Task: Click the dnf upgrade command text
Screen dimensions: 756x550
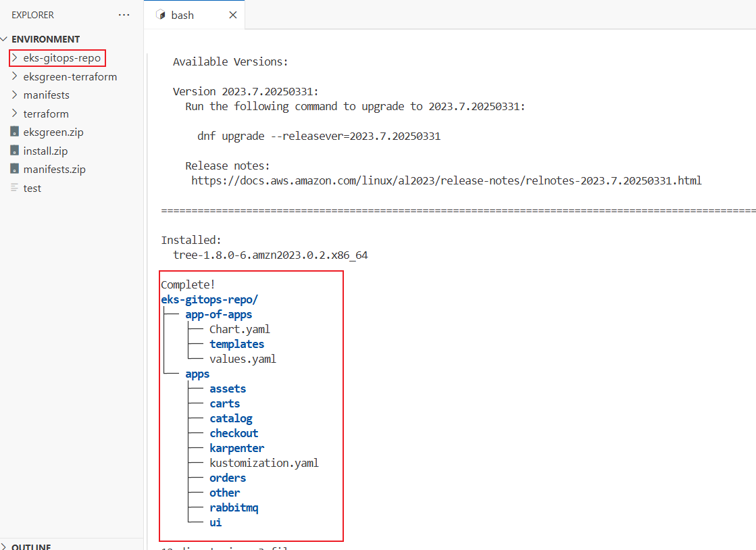Action: [x=319, y=136]
